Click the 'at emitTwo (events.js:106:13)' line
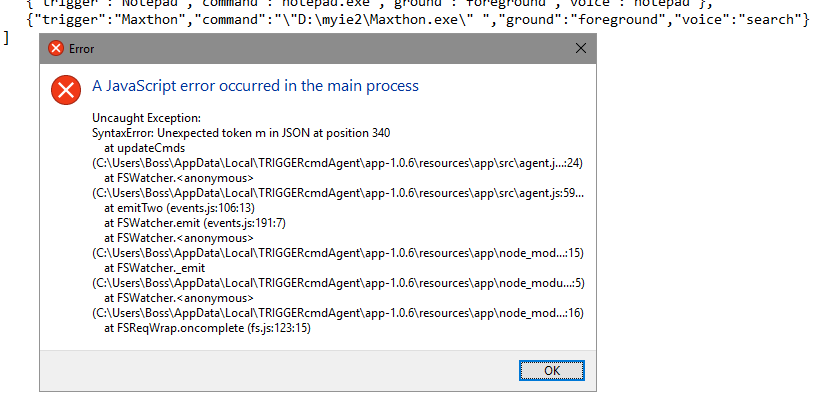Viewport: 828px width, 399px height. [180, 208]
